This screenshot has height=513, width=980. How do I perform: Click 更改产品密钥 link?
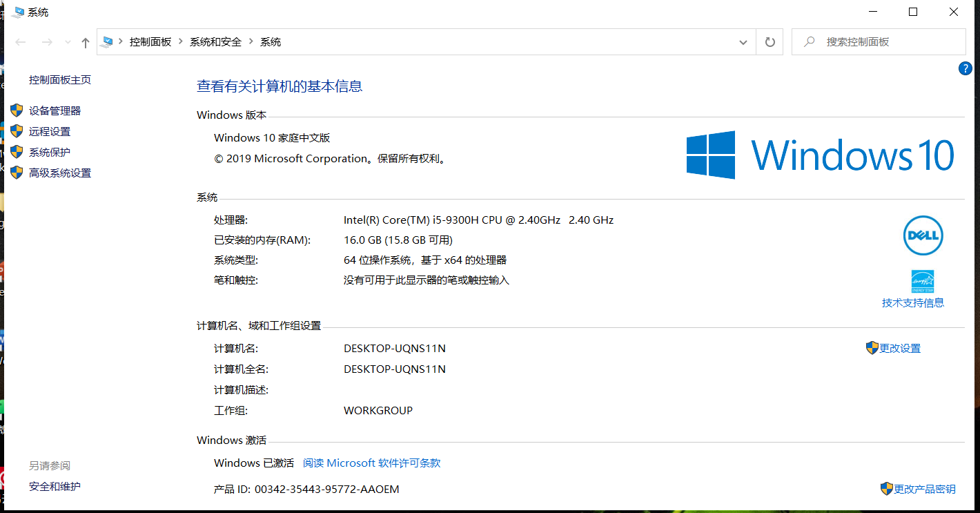click(925, 489)
